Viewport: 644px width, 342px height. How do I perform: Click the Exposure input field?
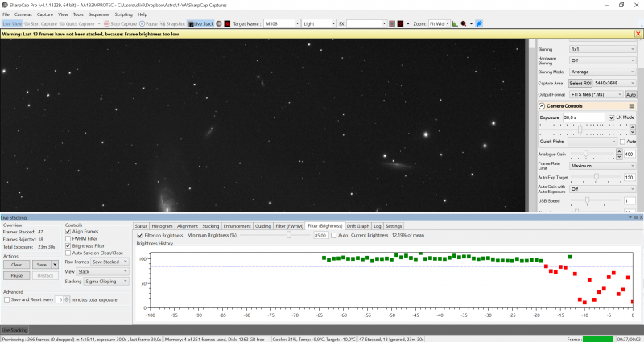[584, 117]
